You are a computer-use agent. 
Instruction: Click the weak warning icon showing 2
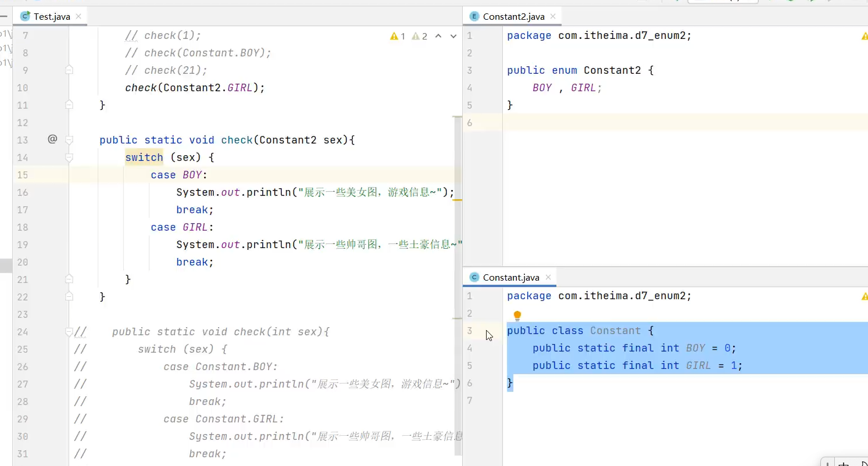pyautogui.click(x=420, y=36)
